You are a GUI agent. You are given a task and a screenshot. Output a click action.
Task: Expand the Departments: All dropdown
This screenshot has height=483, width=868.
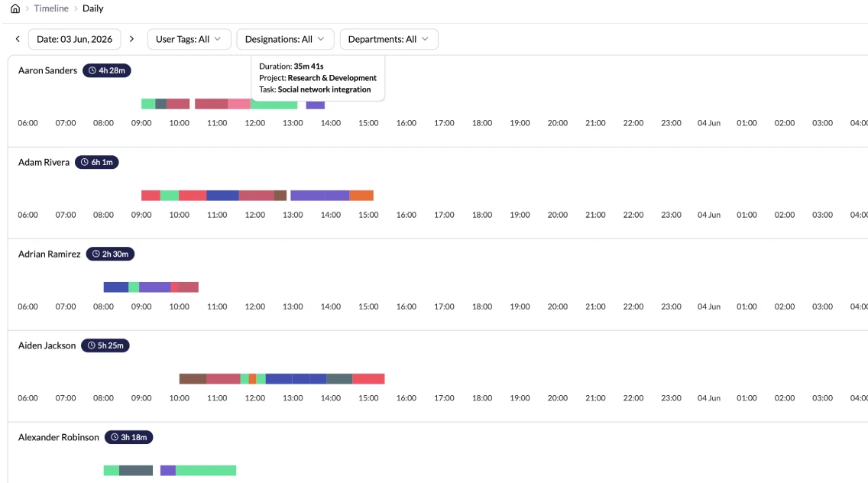tap(389, 39)
